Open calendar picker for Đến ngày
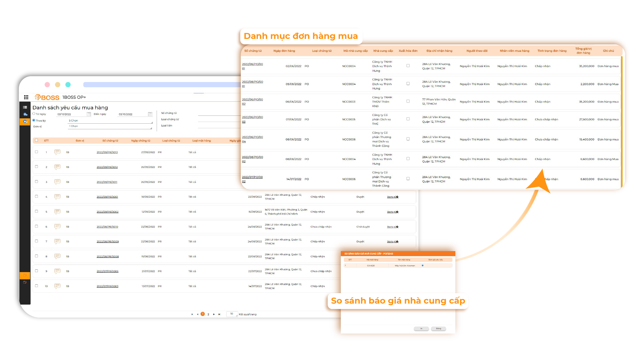Image resolution: width=644 pixels, height=362 pixels. pos(150,114)
